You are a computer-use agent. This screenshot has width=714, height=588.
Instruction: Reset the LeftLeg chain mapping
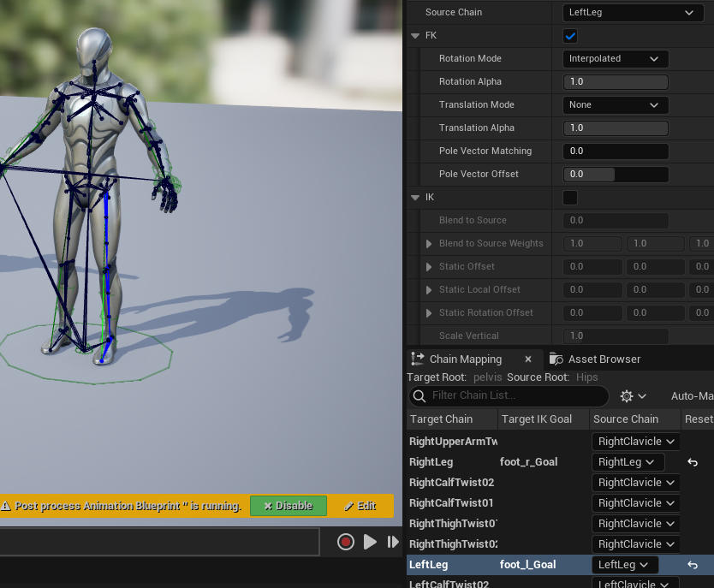(x=692, y=565)
